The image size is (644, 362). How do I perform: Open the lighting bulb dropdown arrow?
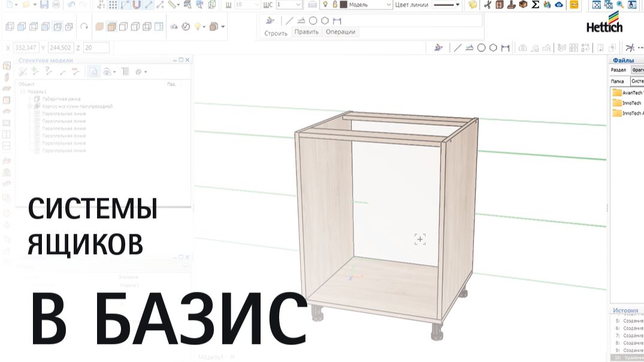click(x=204, y=27)
